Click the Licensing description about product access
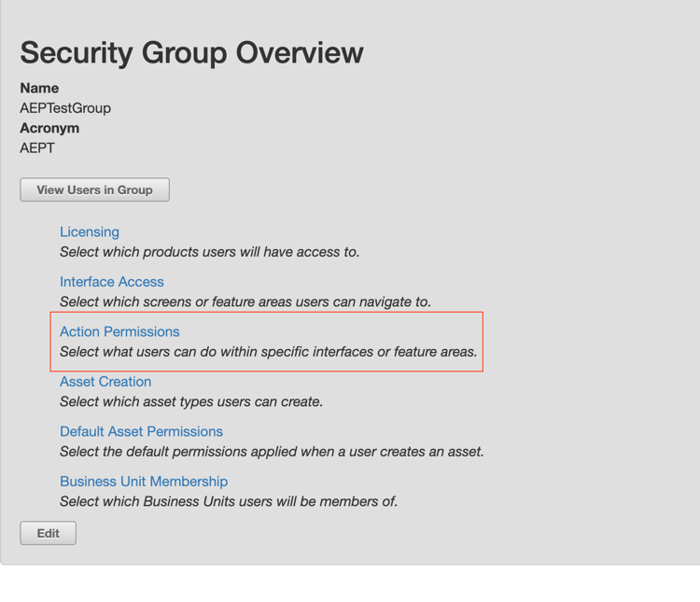Screen dimensions: 700x602 209,252
